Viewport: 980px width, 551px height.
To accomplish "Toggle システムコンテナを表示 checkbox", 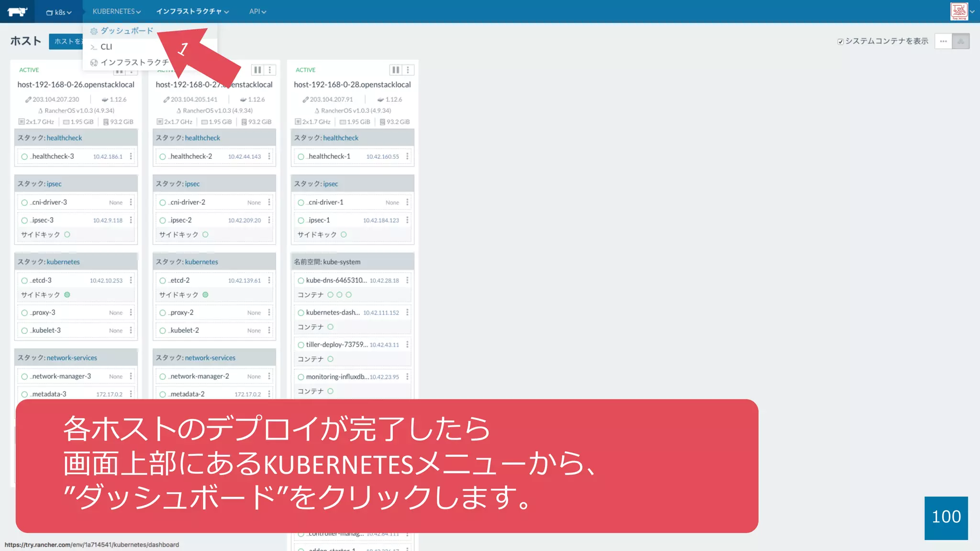I will (840, 42).
